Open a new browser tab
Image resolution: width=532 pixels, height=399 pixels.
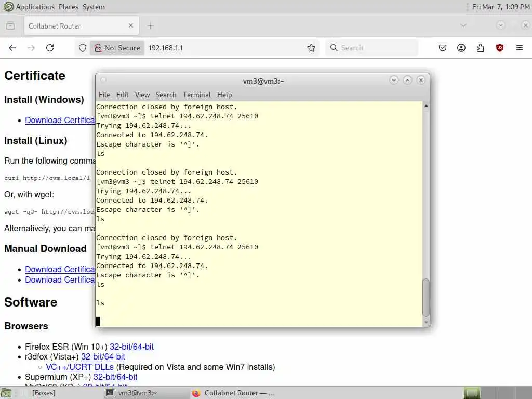[151, 26]
